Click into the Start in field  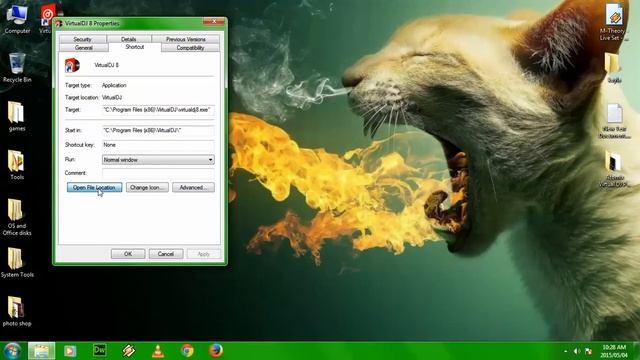tap(158, 130)
